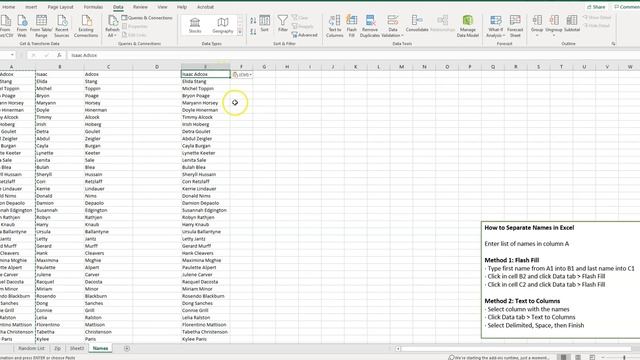Switch to Page Break Preview
This screenshot has height=360, width=640.
coord(592,358)
